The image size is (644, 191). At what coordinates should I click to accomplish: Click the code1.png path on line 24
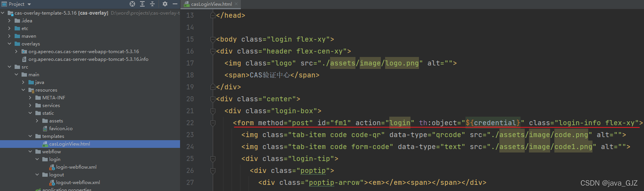[573, 147]
